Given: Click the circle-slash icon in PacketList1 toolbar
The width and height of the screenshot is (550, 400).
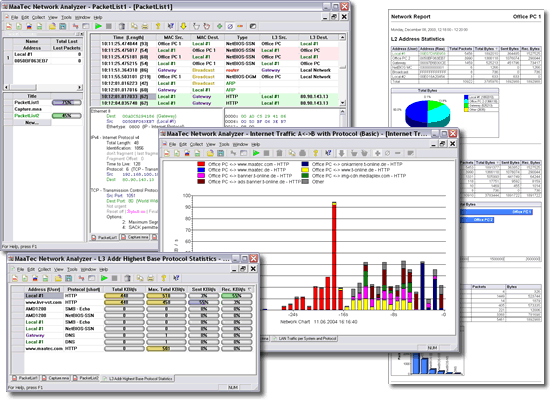Looking at the screenshot, I should 230,26.
